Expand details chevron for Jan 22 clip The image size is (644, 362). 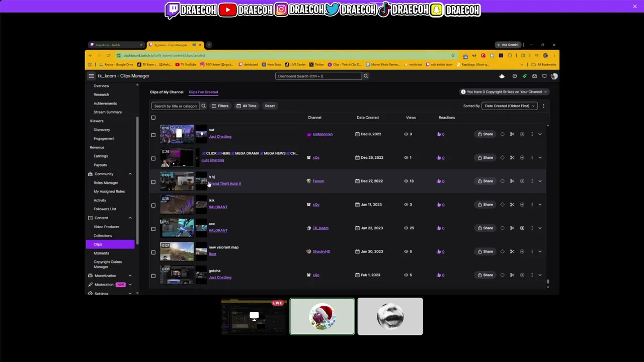[540, 228]
